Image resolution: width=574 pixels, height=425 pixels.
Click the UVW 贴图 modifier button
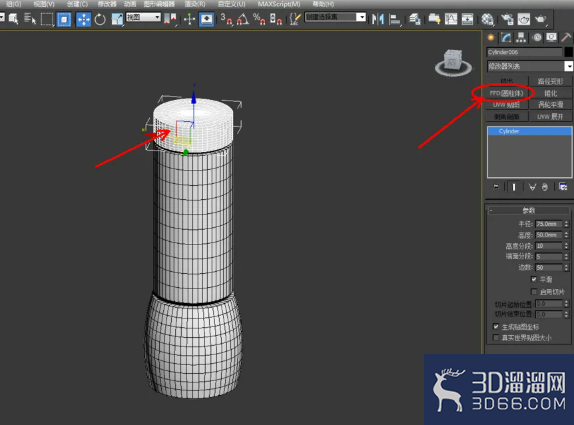pos(507,105)
